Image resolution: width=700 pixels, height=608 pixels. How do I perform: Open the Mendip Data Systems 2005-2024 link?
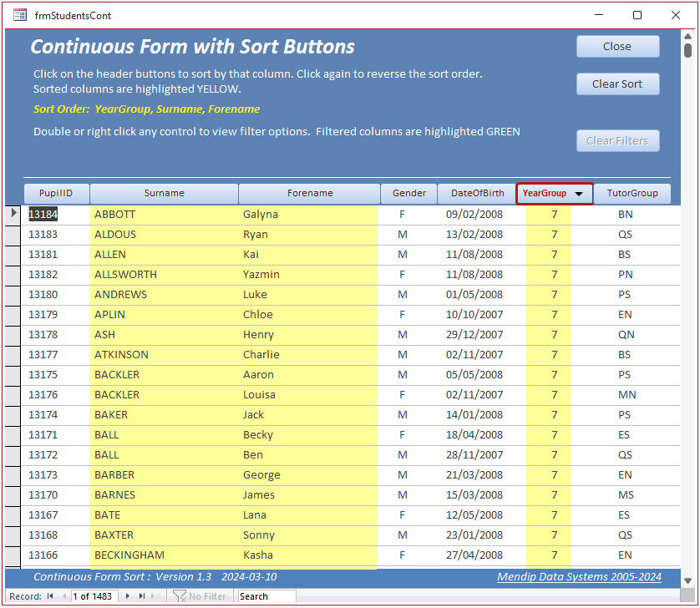579,577
